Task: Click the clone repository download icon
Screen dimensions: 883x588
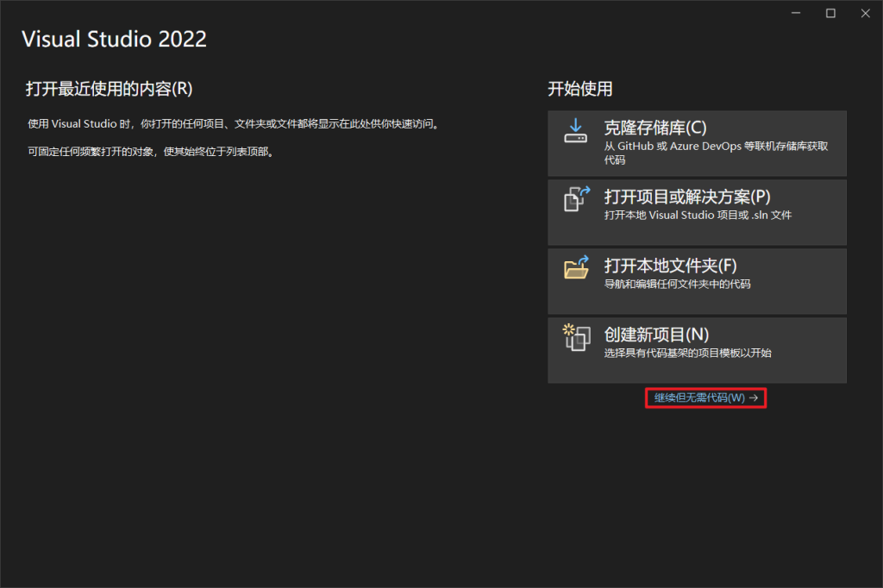Action: tap(575, 130)
